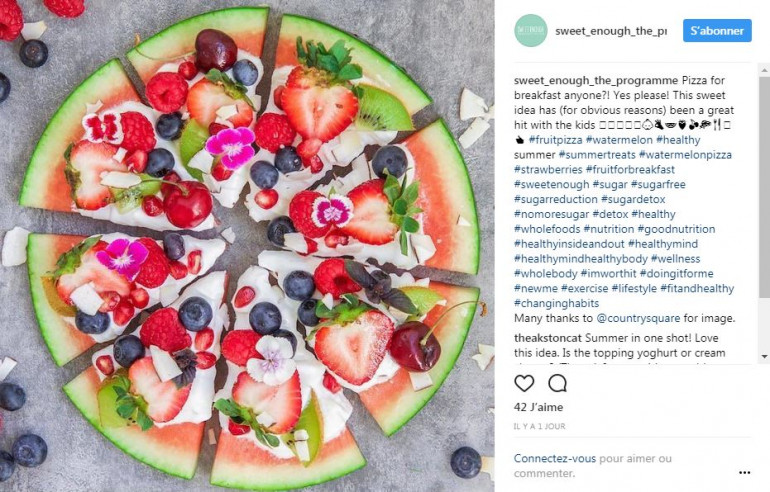Visit the @countrysquare mention
Screen dimensions: 770x492
pos(638,318)
